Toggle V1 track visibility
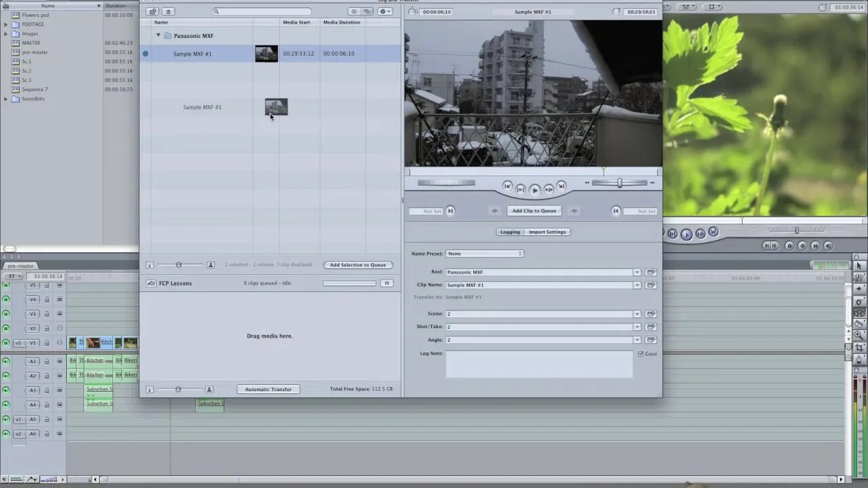This screenshot has height=488, width=868. click(x=6, y=343)
